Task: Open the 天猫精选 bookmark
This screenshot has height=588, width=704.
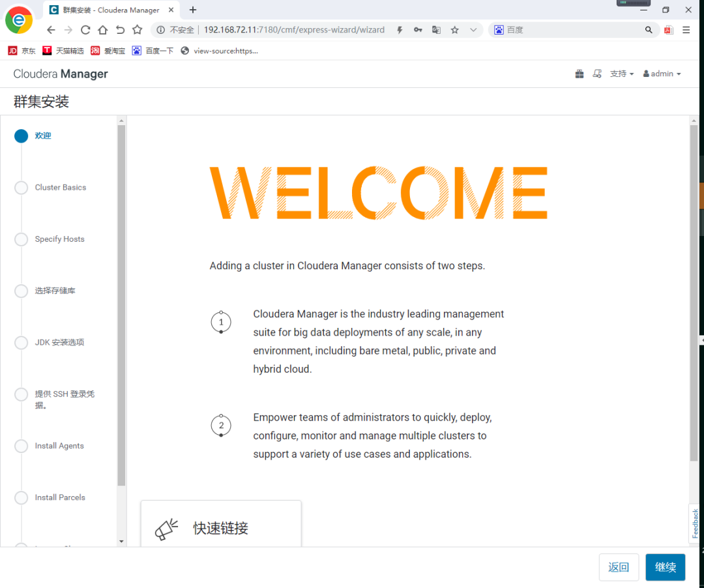Action: coord(63,51)
